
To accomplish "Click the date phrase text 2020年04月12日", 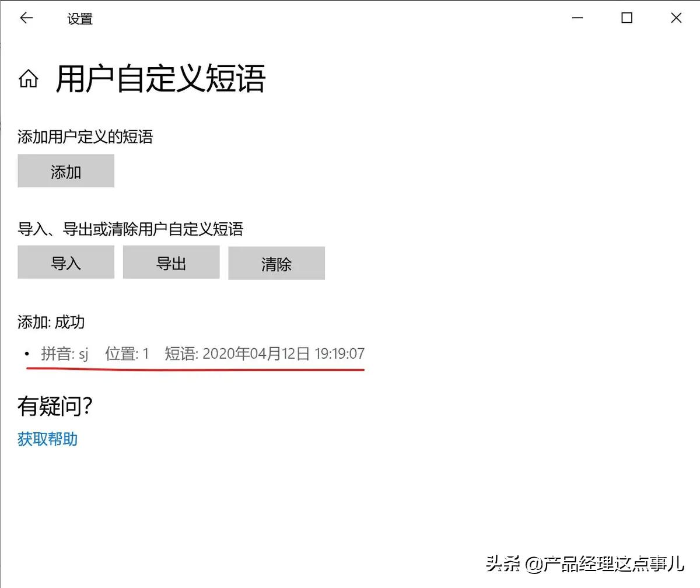I will 253,353.
